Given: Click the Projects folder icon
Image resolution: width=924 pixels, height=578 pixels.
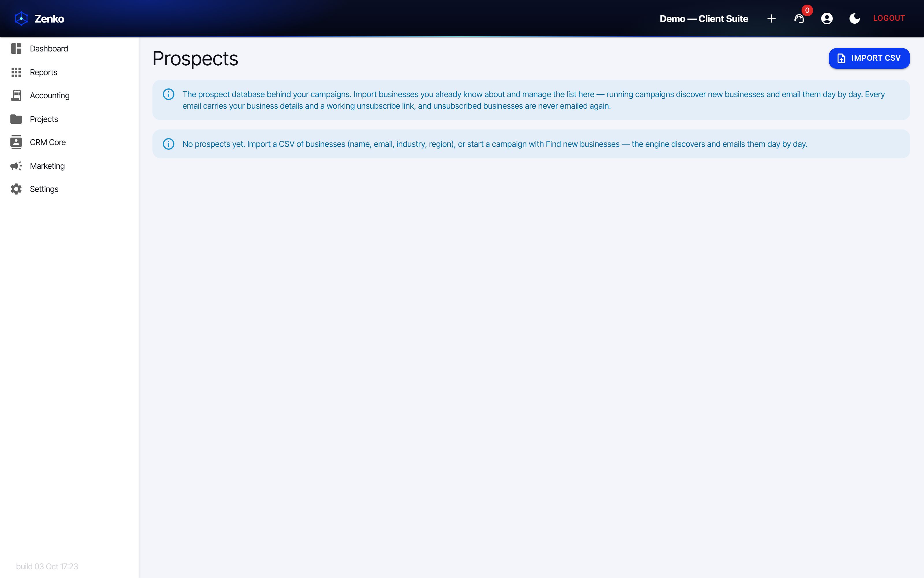Looking at the screenshot, I should pyautogui.click(x=16, y=119).
